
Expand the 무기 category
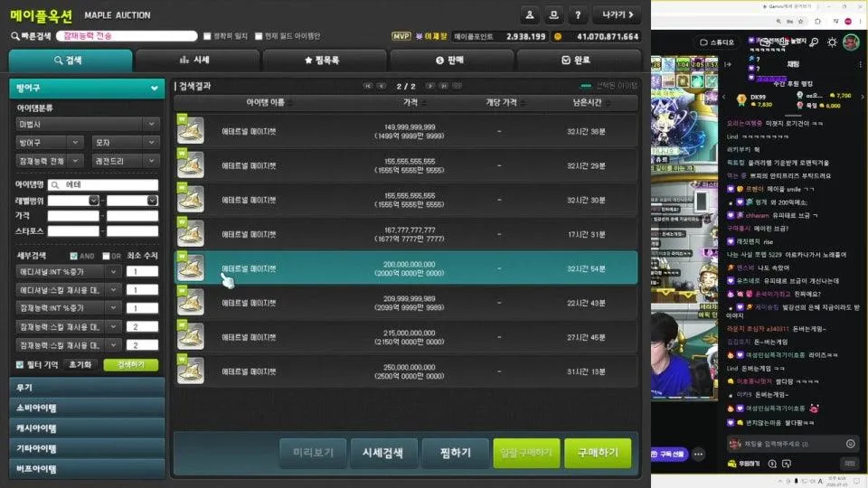87,388
